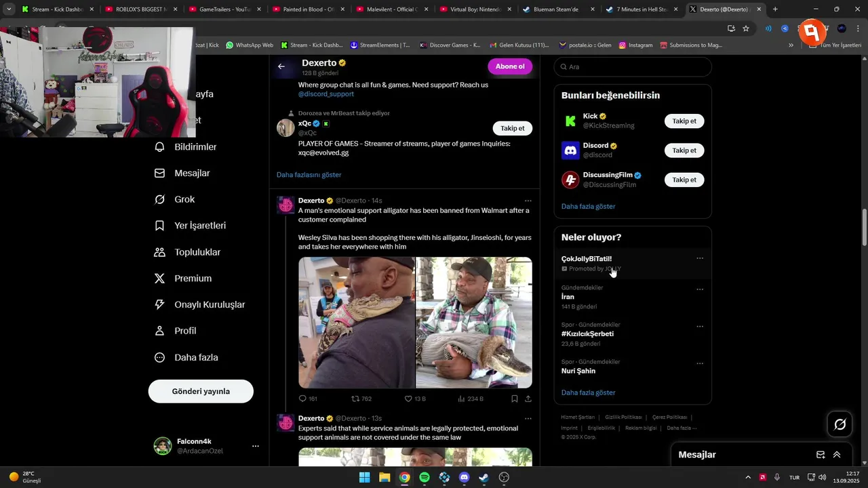Open Spotify from taskbar
The image size is (868, 488).
point(425,477)
